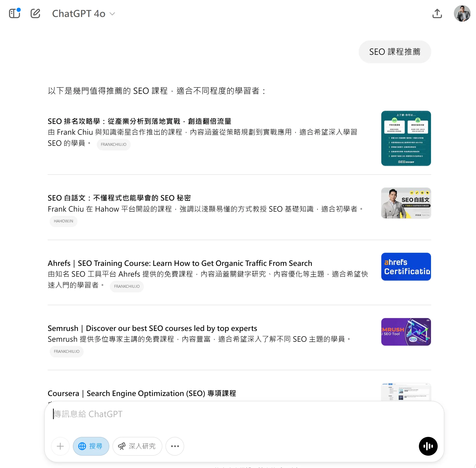Viewport: 476px width, 468px height.
Task: Open the FRANKCHIU.IO source under SEO 排名攻略學
Action: pyautogui.click(x=113, y=144)
